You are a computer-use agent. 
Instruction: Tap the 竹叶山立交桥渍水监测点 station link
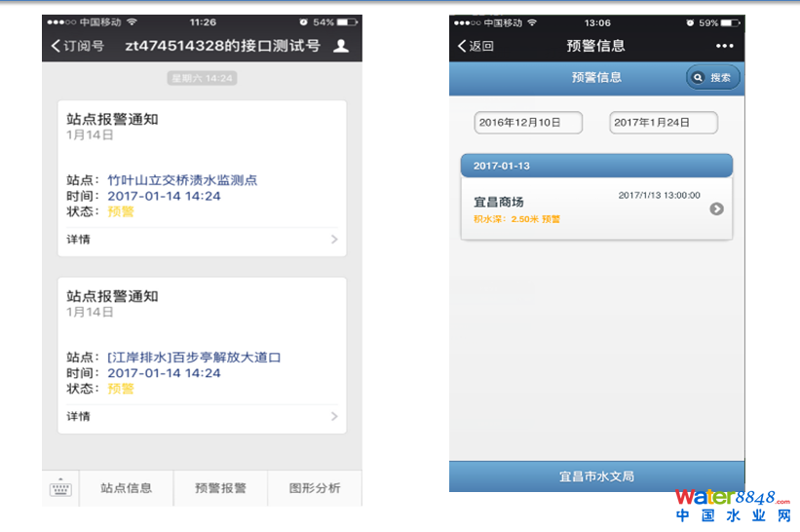(x=182, y=180)
